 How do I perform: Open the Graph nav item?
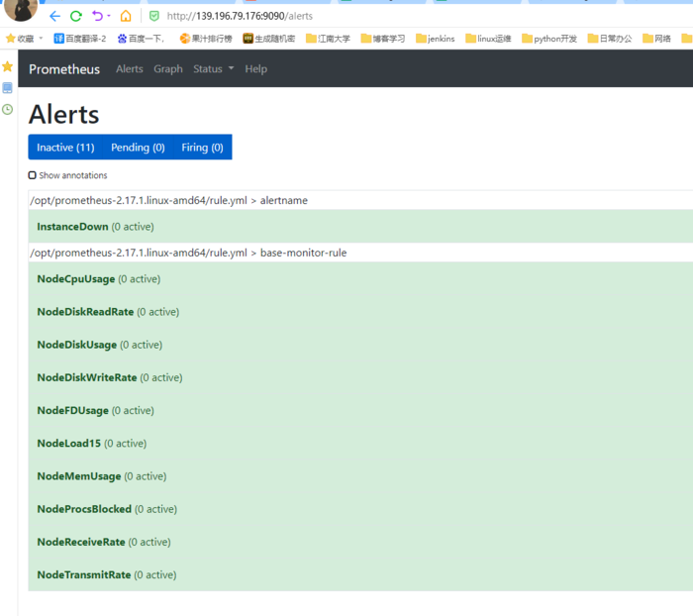(168, 69)
